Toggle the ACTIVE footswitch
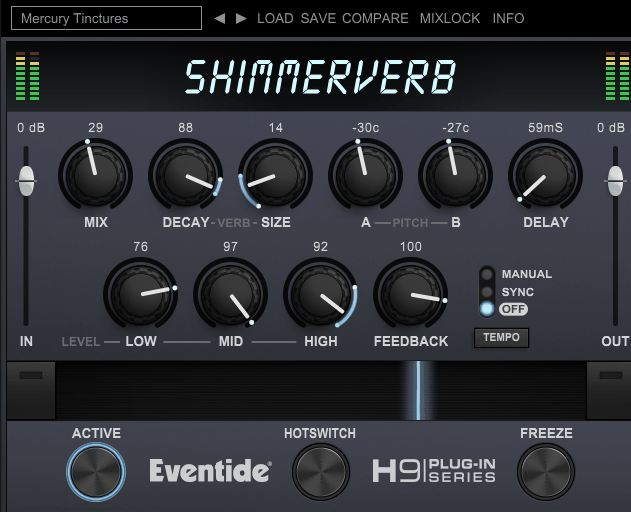Image resolution: width=631 pixels, height=512 pixels. (x=96, y=472)
